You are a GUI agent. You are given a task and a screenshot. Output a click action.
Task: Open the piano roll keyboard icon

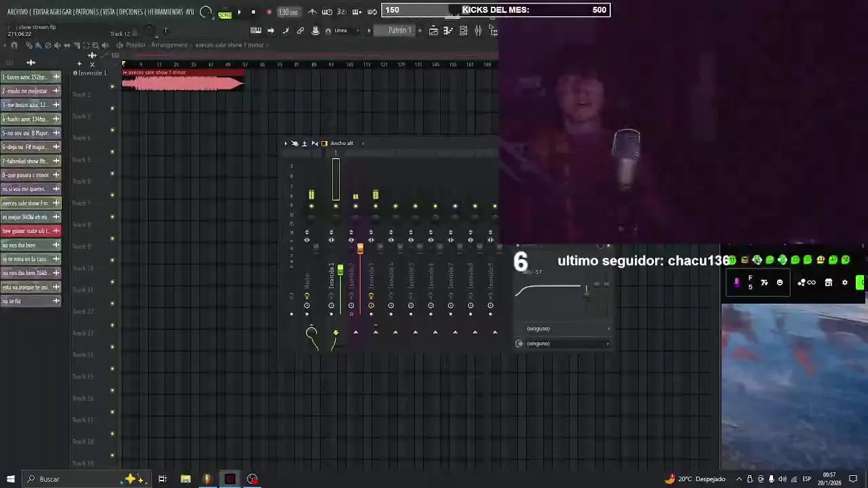(x=256, y=30)
